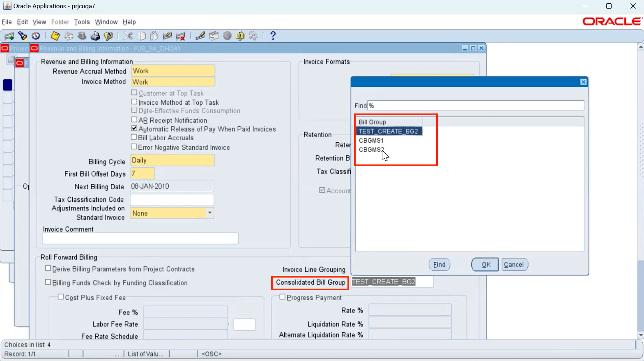Click the Close Form folder icon
The image size is (644, 361).
tap(108, 36)
